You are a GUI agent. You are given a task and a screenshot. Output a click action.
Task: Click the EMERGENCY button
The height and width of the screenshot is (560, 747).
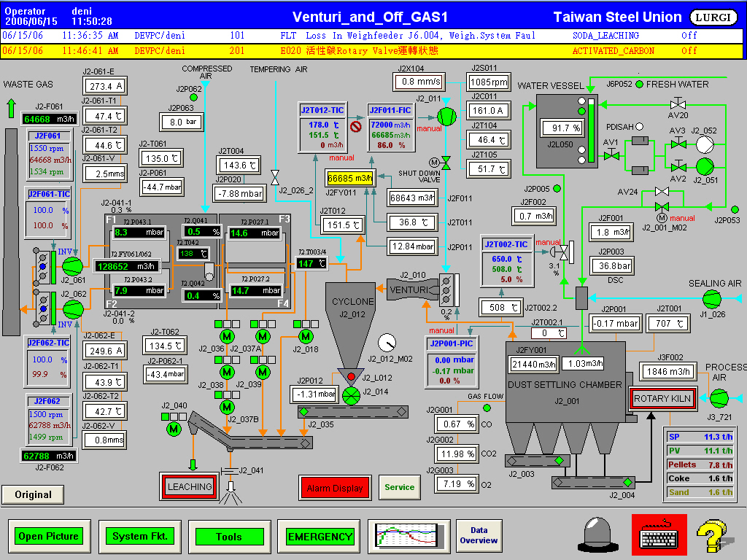(320, 537)
